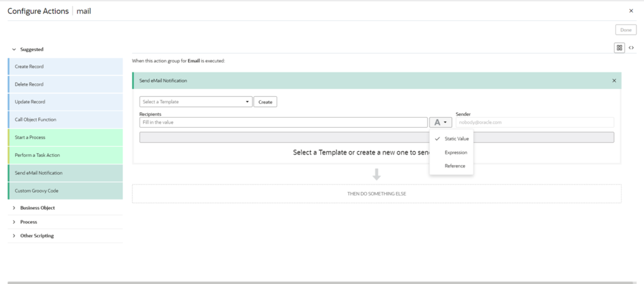Choose Reference from the menu
Screen dimensions: 644x284
[x=452, y=166]
